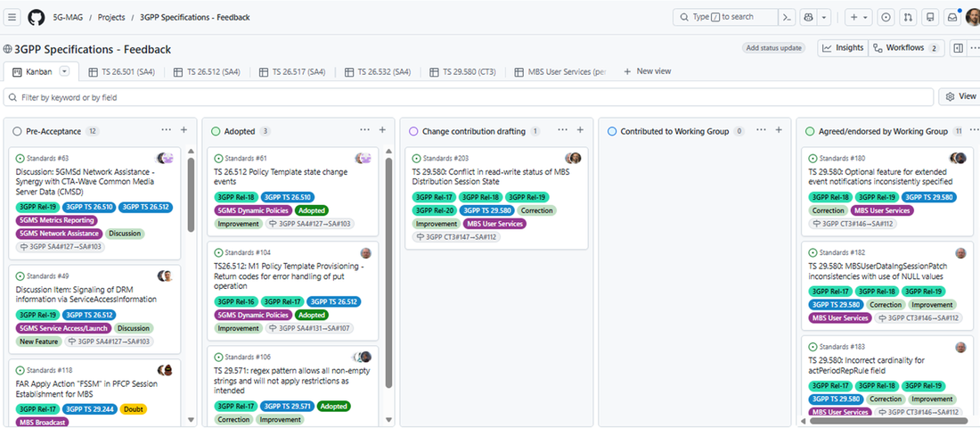Image resolution: width=980 pixels, height=428 pixels.
Task: Click 3GPP Rel-20 label on #203
Action: pos(435,210)
